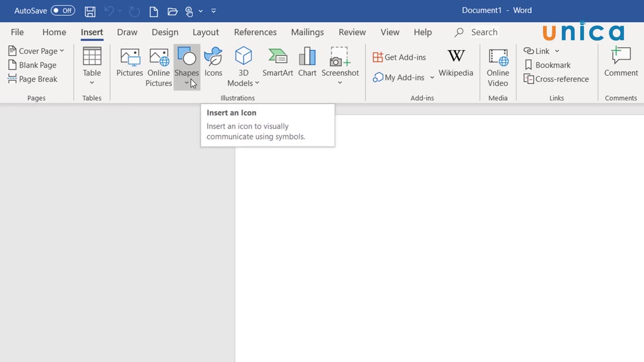
Task: Click the Search box in ribbon
Action: click(476, 32)
